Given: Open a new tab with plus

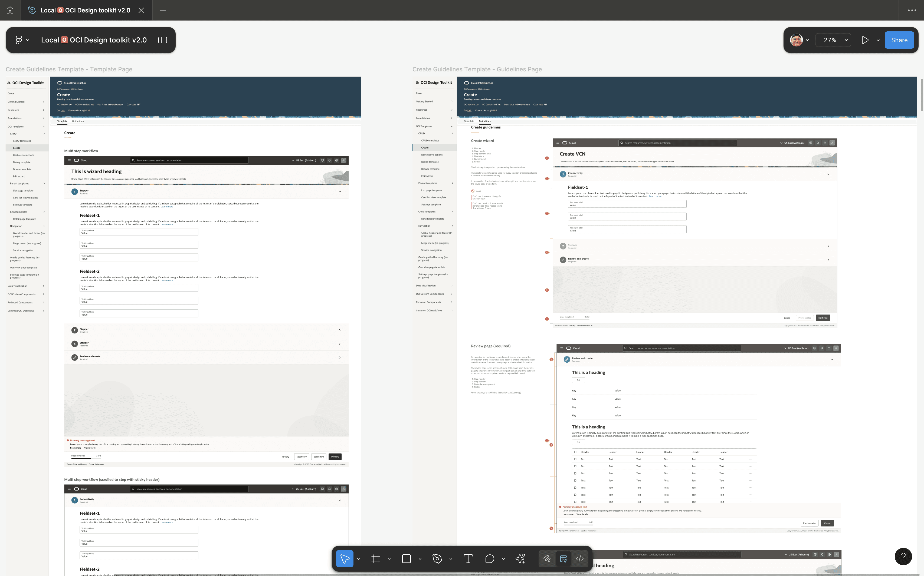Looking at the screenshot, I should point(163,10).
